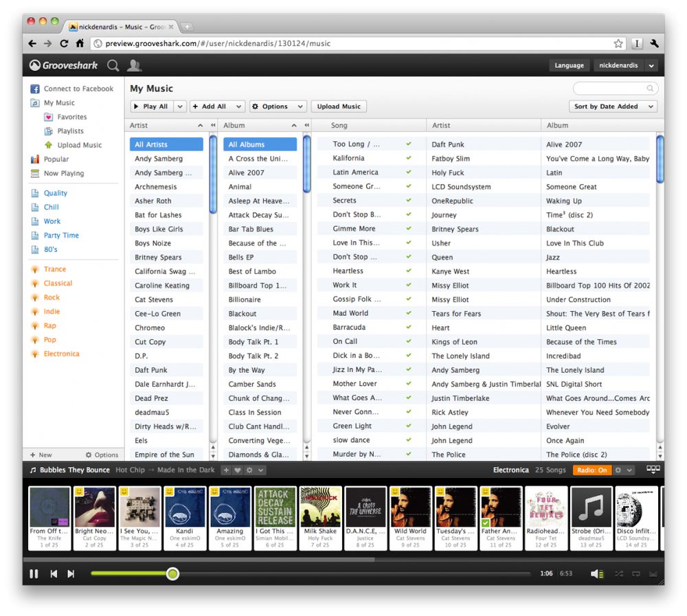Click the Grooveshark logo

pos(63,65)
